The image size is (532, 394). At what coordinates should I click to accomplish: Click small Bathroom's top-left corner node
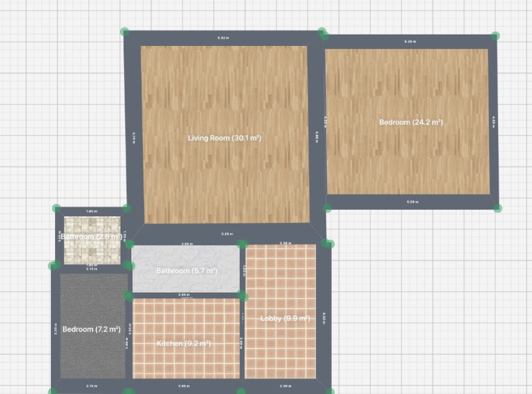(x=56, y=208)
